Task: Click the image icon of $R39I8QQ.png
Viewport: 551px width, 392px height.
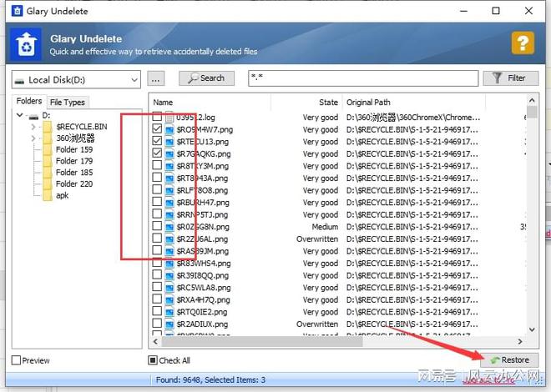Action: tap(169, 275)
